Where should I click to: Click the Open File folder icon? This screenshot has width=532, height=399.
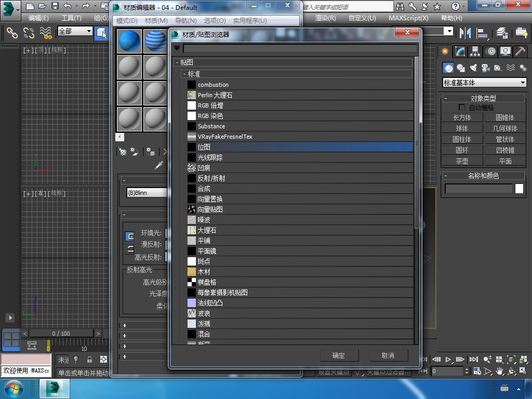tap(43, 6)
